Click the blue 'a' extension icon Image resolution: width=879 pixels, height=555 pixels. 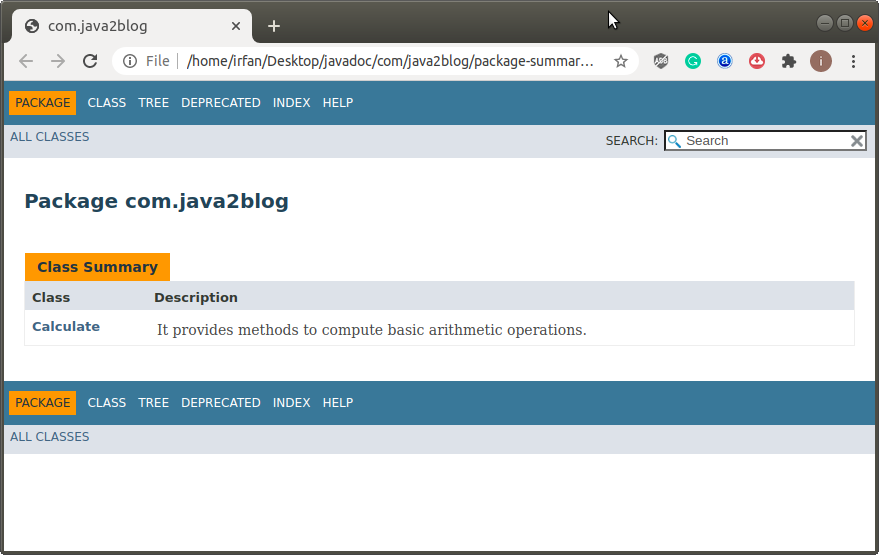(x=725, y=61)
